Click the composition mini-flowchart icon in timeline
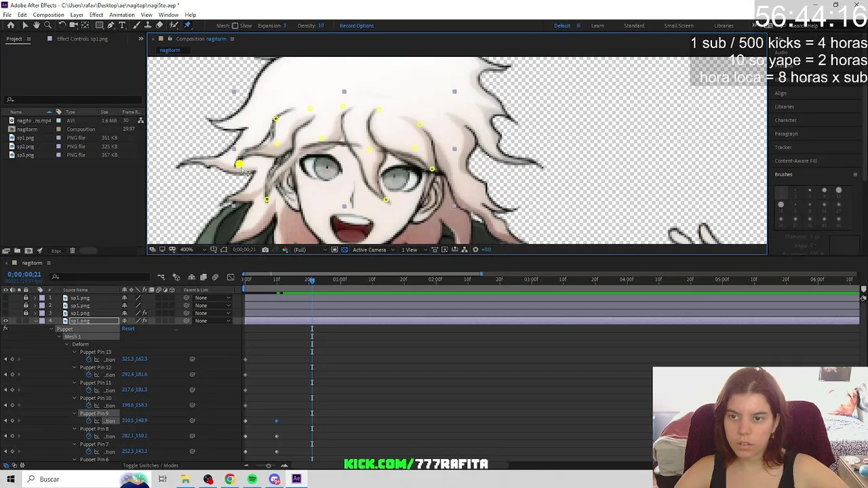Image resolution: width=868 pixels, height=488 pixels. click(161, 277)
